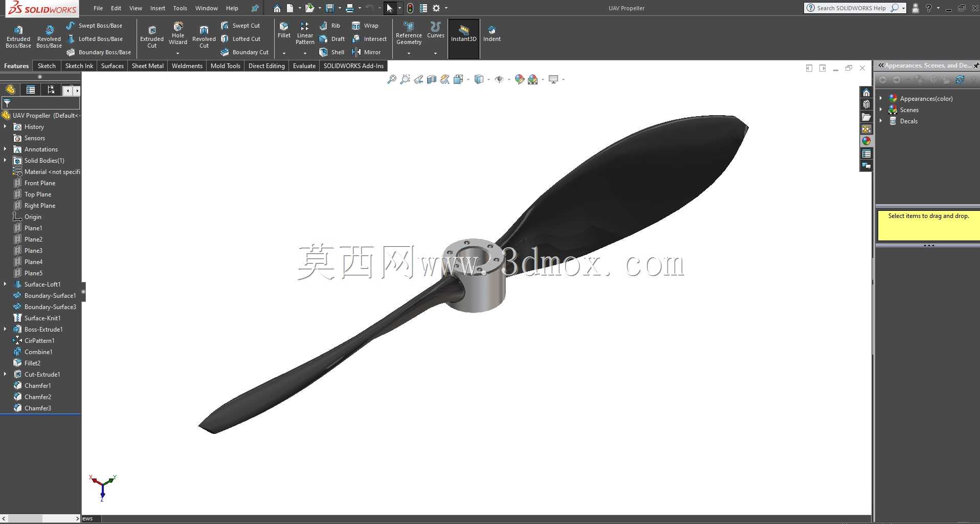Screen dimensions: 980x524
Task: Open the Tools menu
Action: (x=180, y=8)
